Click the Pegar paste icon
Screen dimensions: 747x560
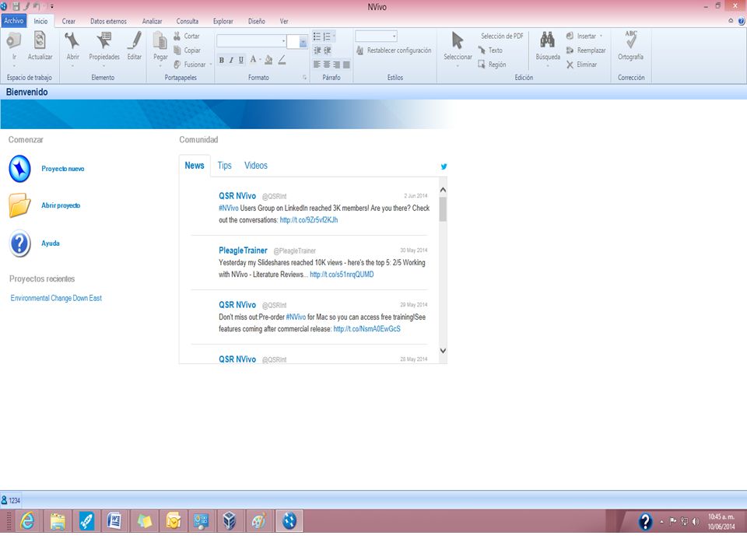(x=160, y=41)
